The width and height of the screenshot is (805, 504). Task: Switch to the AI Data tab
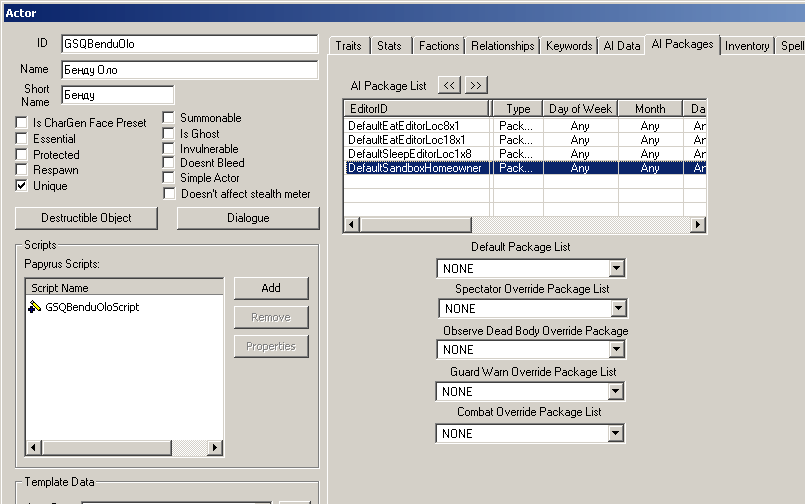(622, 46)
